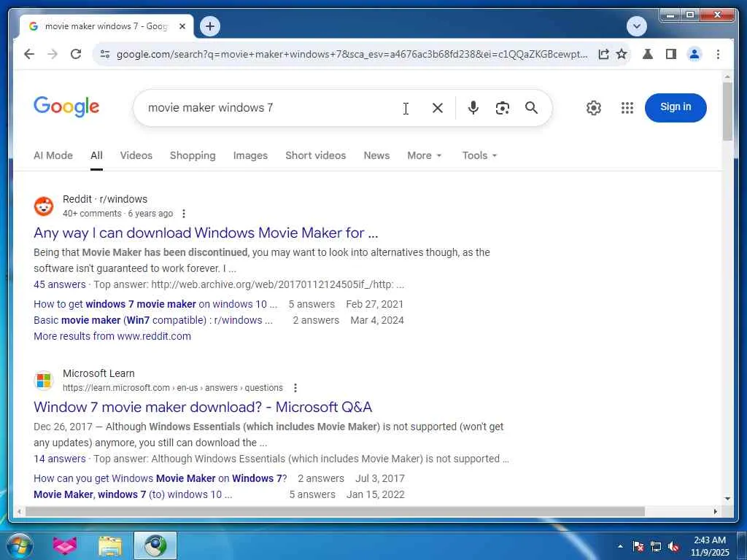The height and width of the screenshot is (560, 747).
Task: Open Chrome Labs flask icon
Action: click(x=648, y=54)
